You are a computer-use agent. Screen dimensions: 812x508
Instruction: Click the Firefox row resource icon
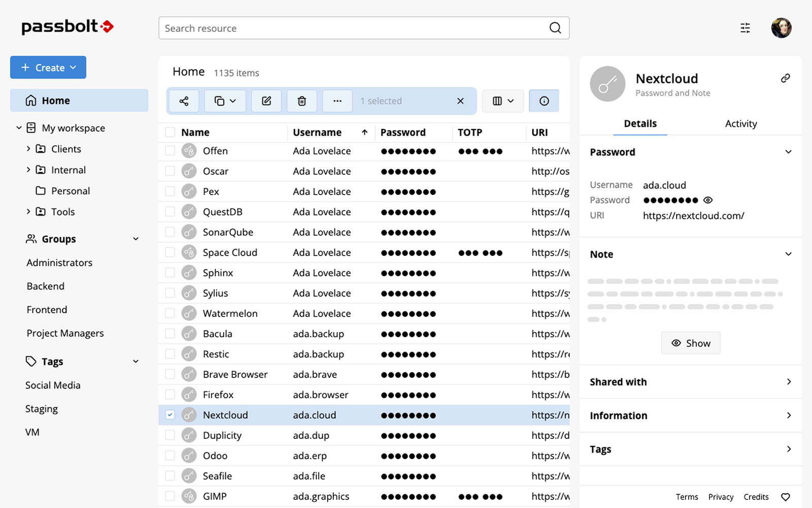click(x=189, y=394)
